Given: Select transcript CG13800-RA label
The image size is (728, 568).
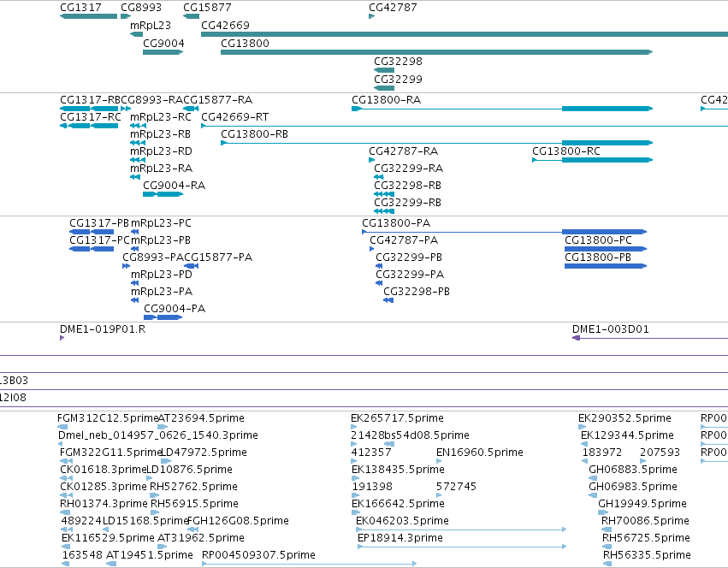Looking at the screenshot, I should [x=387, y=100].
